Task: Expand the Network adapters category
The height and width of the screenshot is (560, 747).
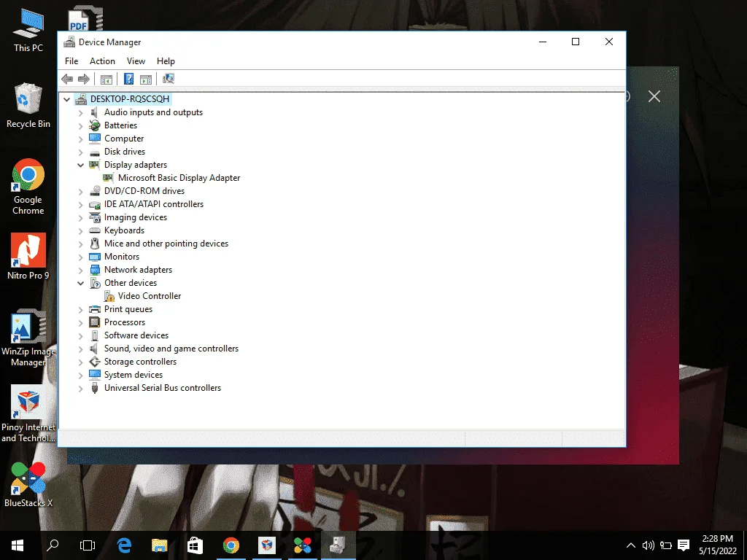Action: (80, 271)
